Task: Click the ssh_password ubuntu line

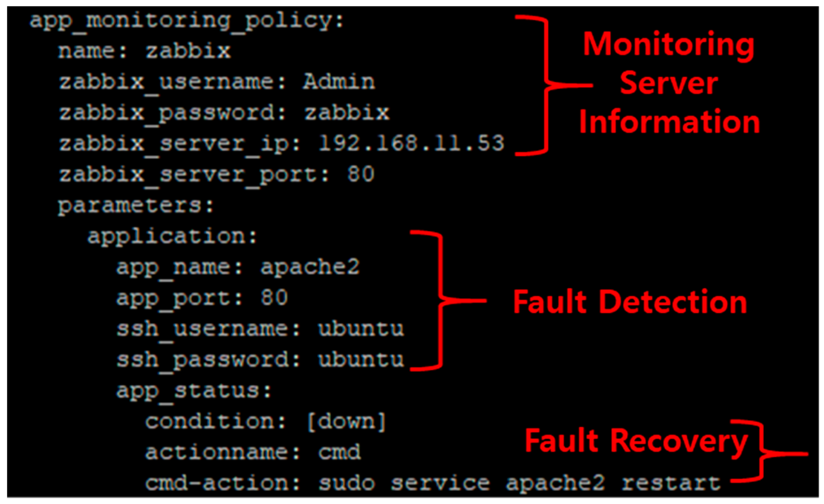Action: [260, 360]
